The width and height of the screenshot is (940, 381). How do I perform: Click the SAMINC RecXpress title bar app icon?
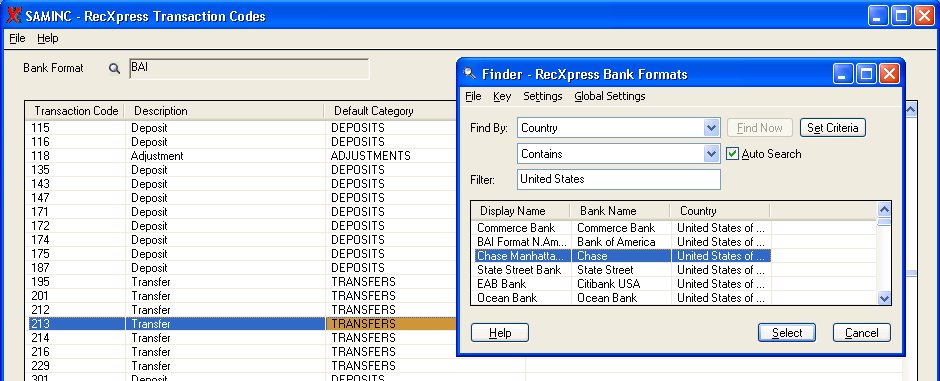coord(13,16)
